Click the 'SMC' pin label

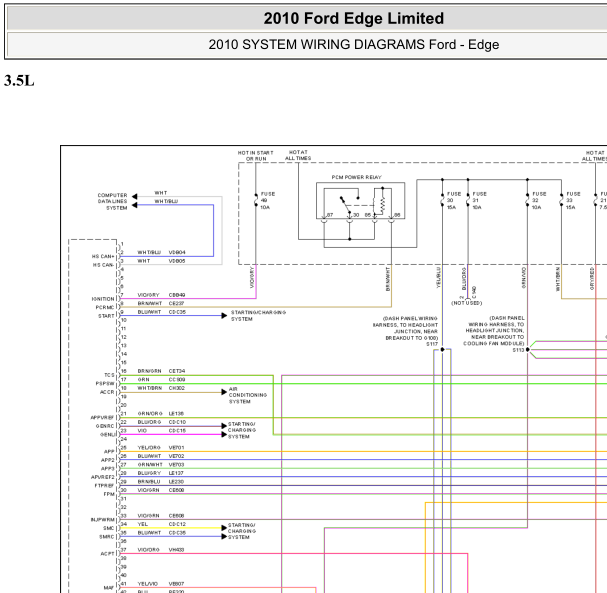[x=109, y=528]
